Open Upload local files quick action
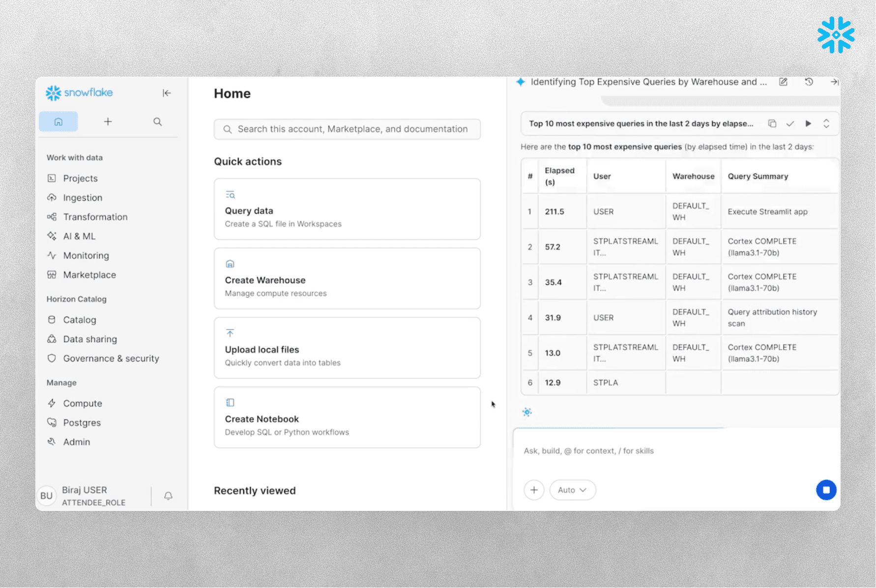 347,348
